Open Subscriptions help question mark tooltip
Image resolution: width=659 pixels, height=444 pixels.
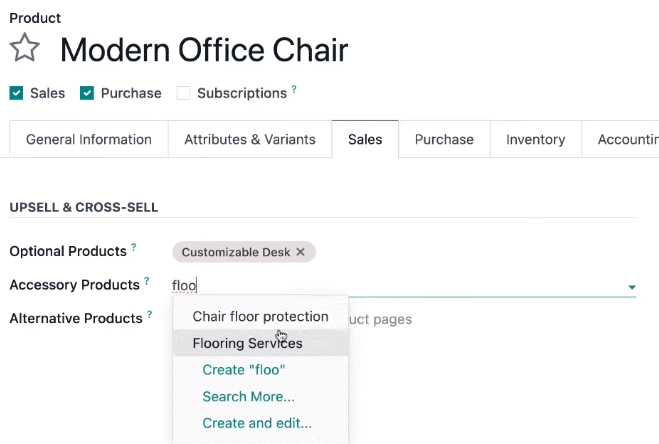point(294,89)
